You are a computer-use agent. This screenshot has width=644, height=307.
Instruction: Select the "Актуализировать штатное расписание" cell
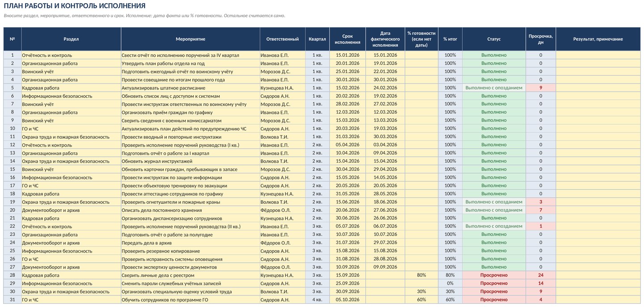[191, 88]
